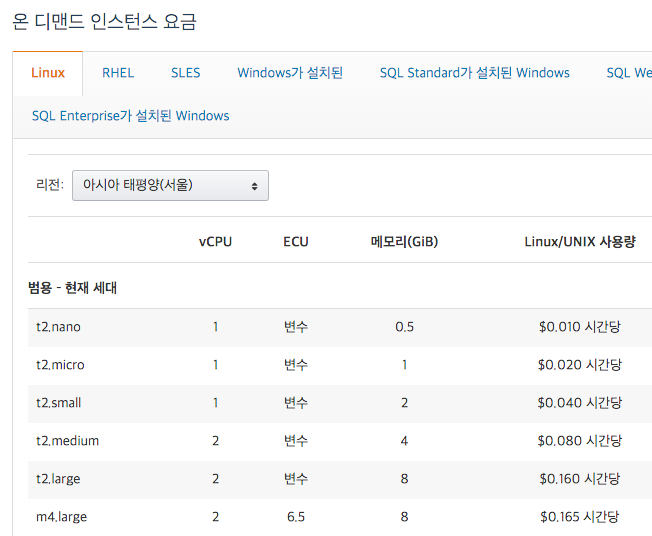Click the $0.010 시간당 price for t2.nano
This screenshot has width=652, height=536.
tap(580, 327)
